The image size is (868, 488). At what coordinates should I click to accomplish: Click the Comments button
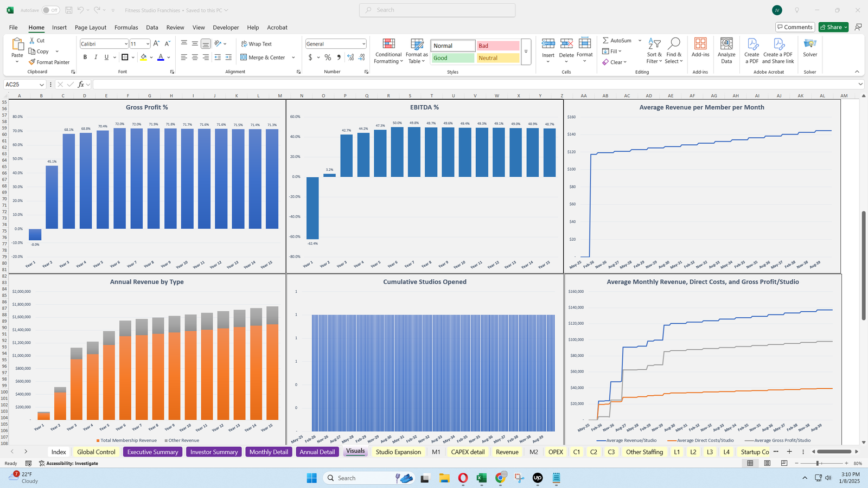pos(794,27)
